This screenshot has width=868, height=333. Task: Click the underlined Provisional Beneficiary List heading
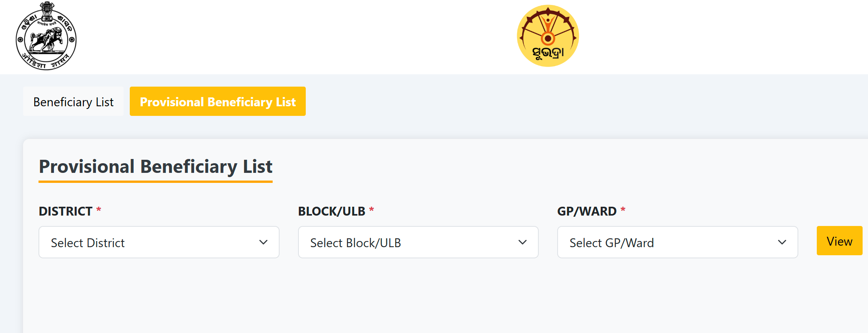point(156,167)
